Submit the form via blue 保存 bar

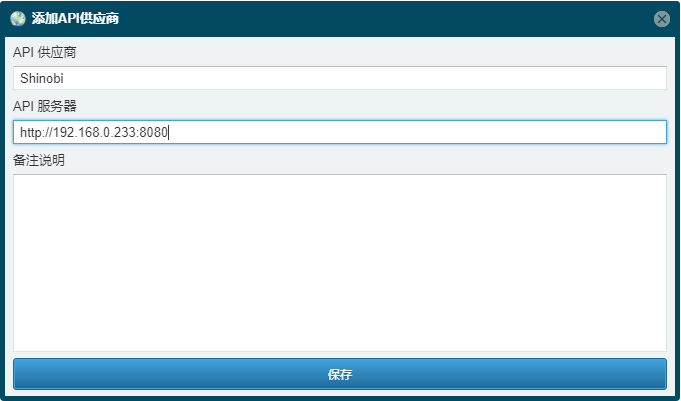[x=340, y=374]
